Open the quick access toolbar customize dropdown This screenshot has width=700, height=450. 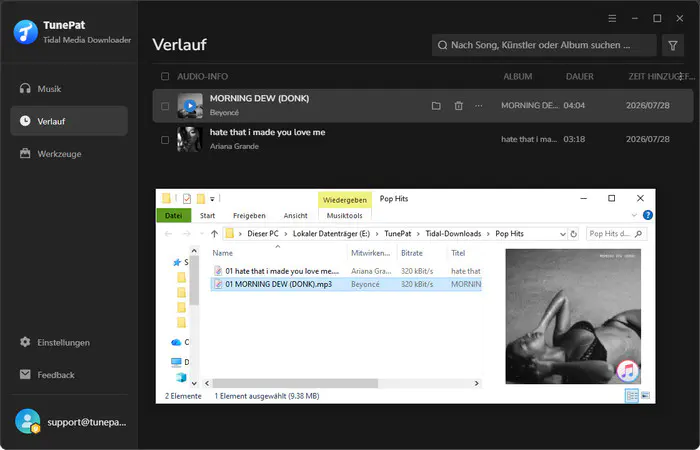(212, 199)
